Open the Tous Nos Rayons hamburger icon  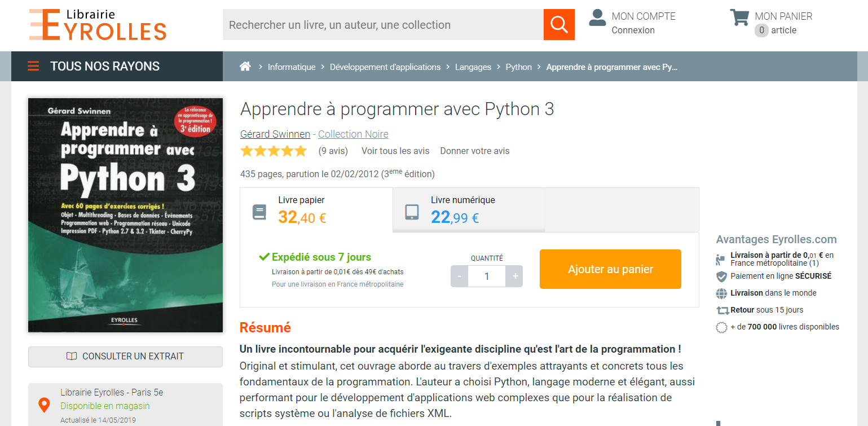tap(33, 65)
